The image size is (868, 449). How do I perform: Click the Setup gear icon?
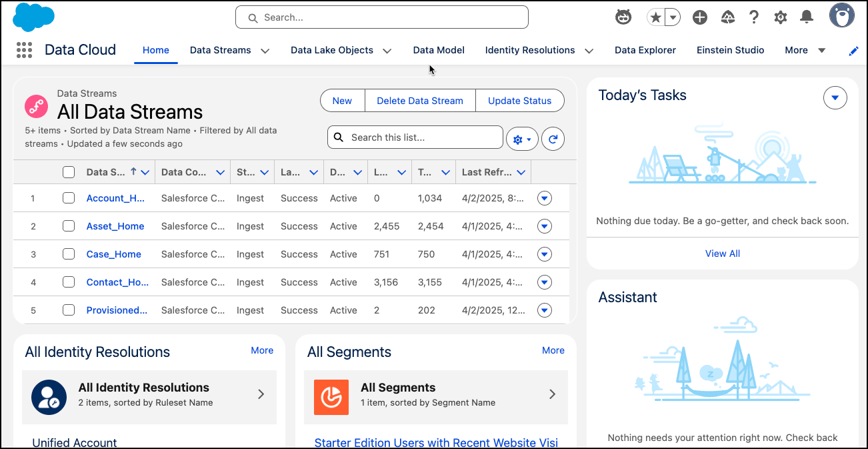781,17
